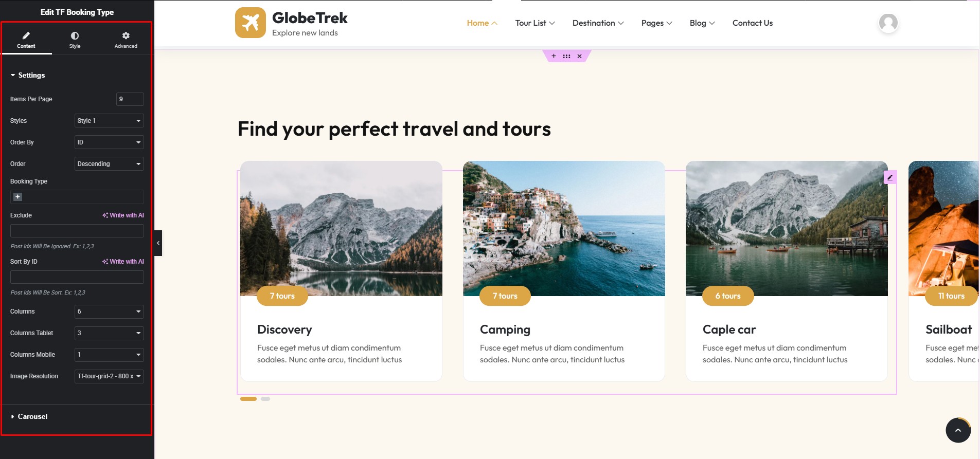Click the user avatar icon
Image resolution: width=980 pixels, height=459 pixels.
click(x=888, y=23)
